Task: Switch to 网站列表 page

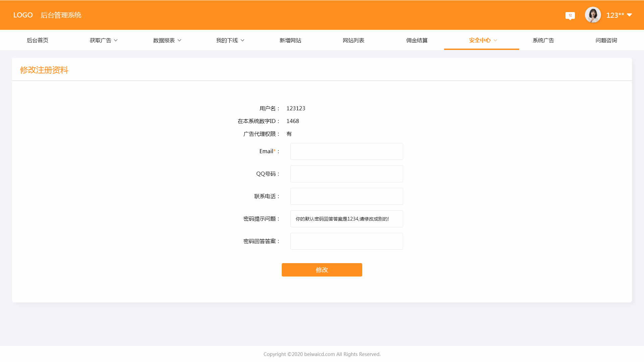Action: pos(354,40)
